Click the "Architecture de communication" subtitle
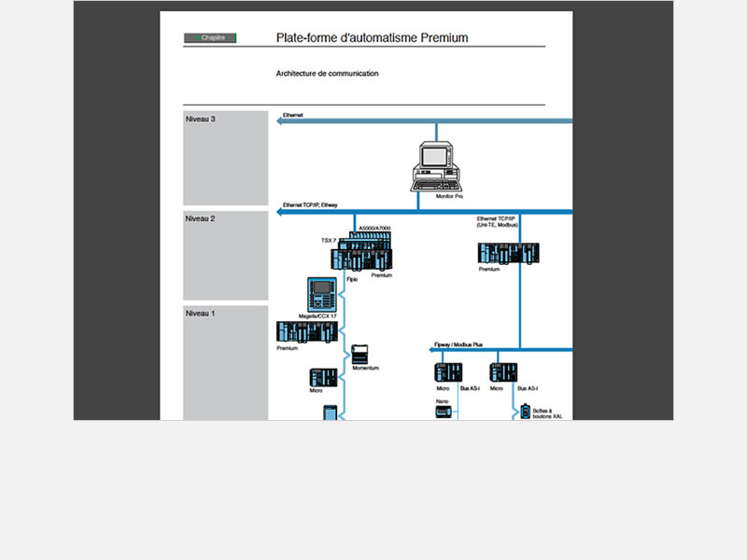 pos(328,74)
